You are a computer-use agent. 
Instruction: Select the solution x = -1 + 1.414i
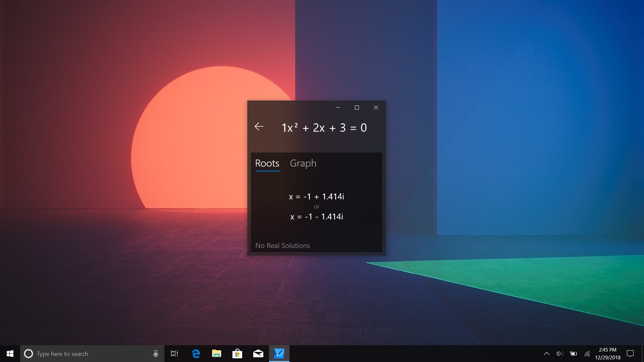(316, 196)
